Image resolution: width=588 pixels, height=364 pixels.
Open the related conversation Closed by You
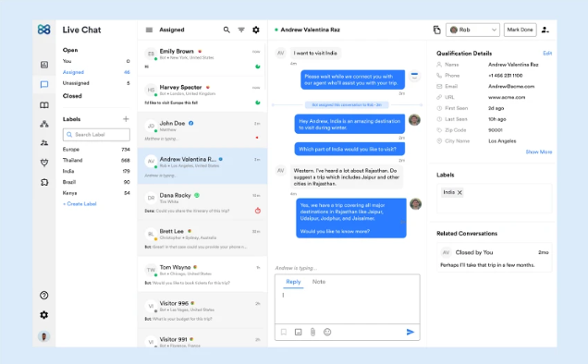pos(495,259)
